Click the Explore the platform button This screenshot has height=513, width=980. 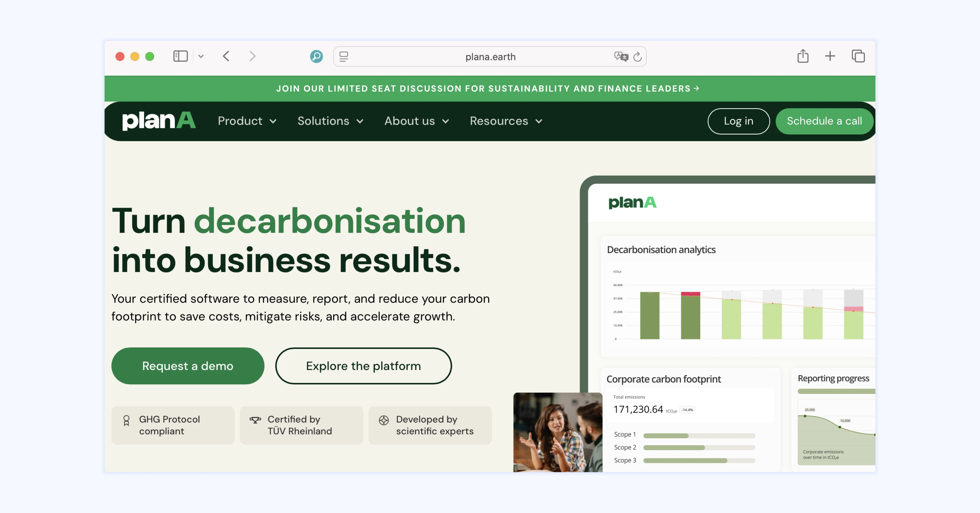pos(363,366)
